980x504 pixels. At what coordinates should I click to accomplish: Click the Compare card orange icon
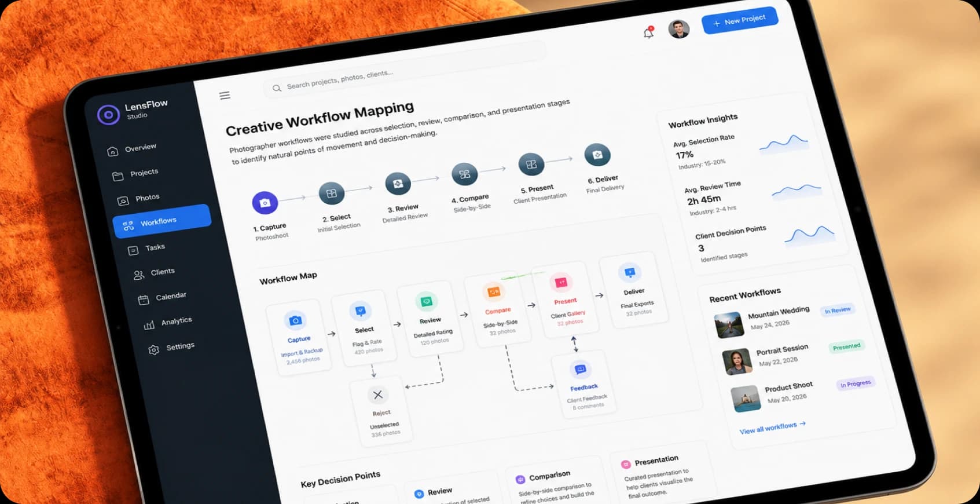point(494,292)
